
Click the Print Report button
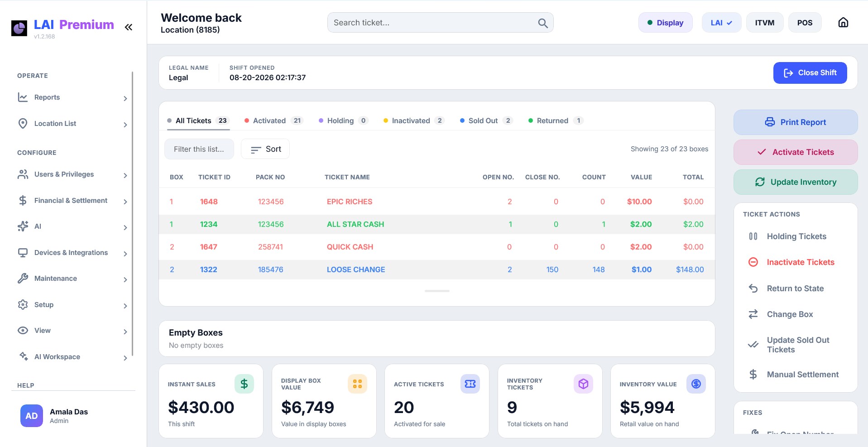[796, 122]
